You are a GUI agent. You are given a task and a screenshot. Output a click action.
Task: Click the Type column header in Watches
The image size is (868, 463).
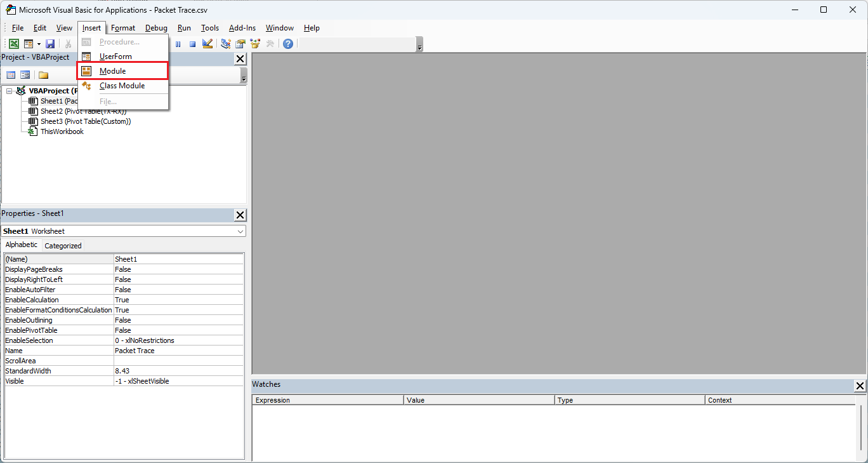coord(629,400)
